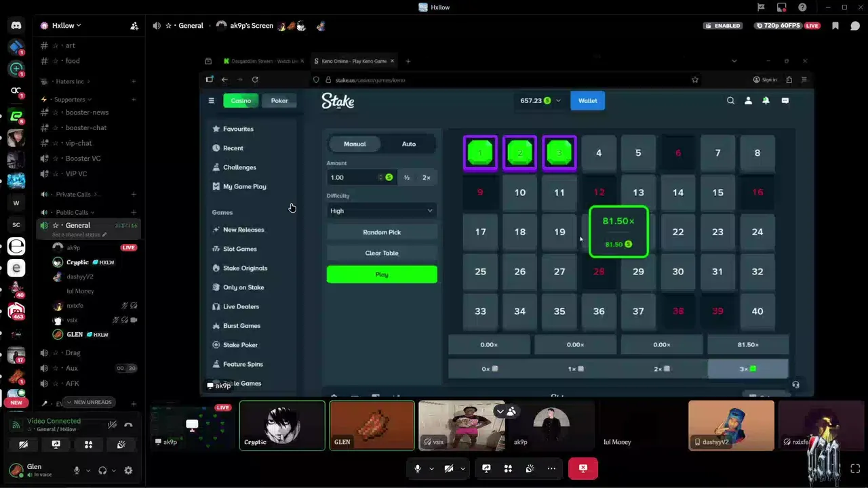
Task: Open input device arrow beside Glen's microphone
Action: click(x=87, y=470)
